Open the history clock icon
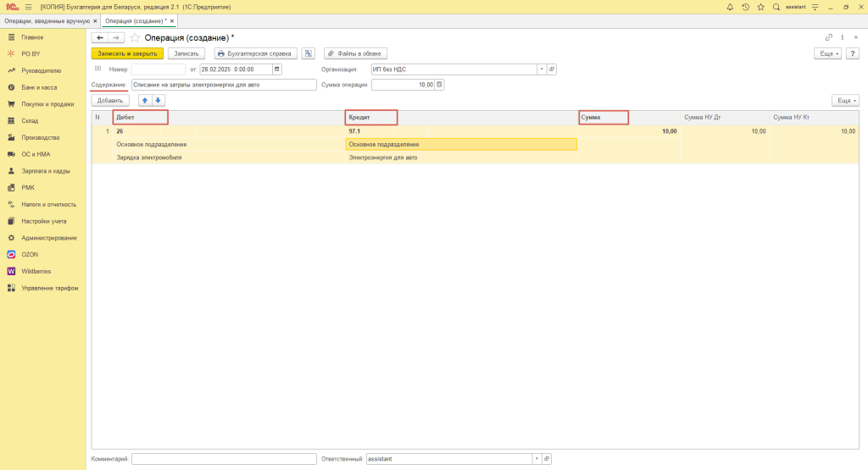This screenshot has width=868, height=470. (745, 7)
